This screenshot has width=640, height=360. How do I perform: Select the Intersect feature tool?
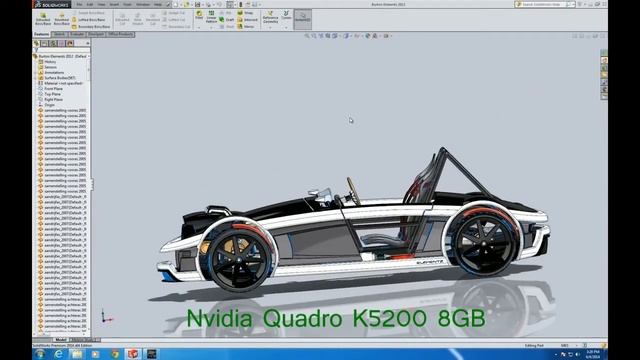(247, 20)
